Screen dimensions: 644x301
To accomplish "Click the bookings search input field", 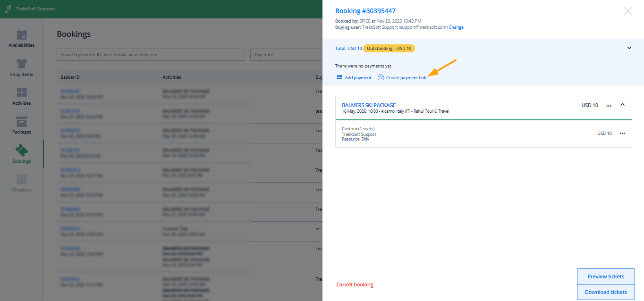I will (151, 55).
